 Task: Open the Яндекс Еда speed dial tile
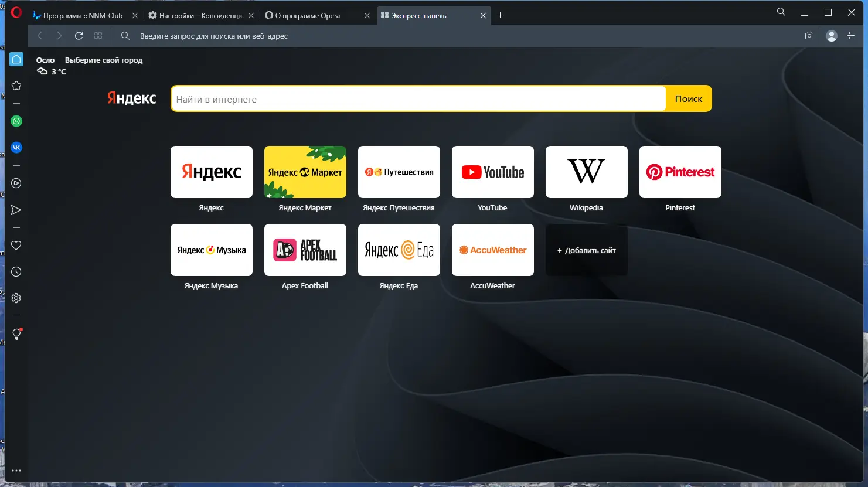[x=399, y=250]
